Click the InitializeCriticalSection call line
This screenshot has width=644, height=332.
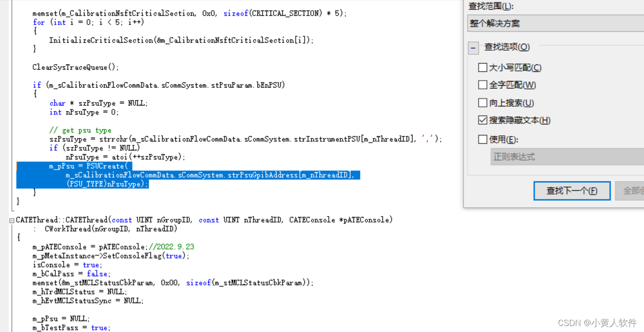[181, 41]
